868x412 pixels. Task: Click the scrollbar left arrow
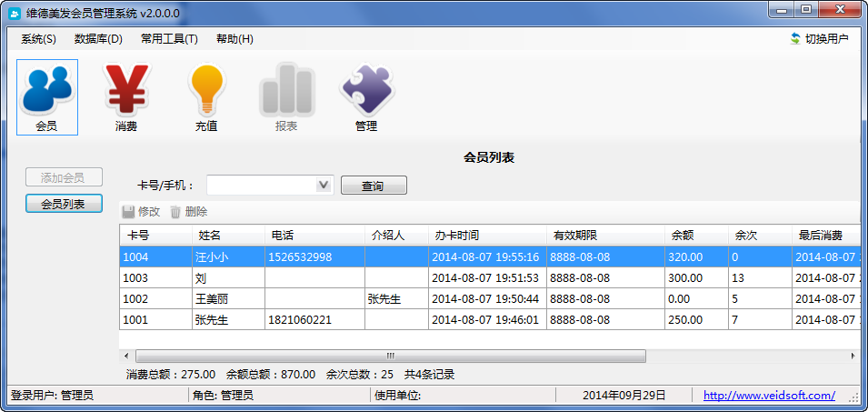click(x=126, y=356)
